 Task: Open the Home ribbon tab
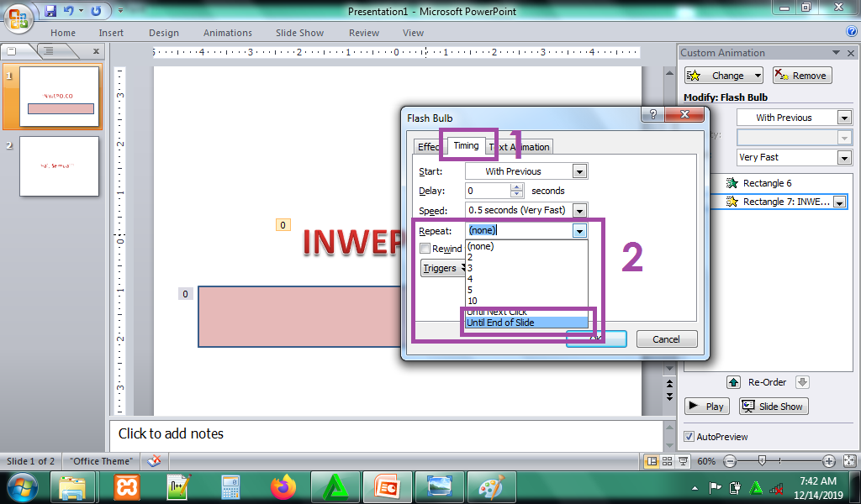pos(63,33)
